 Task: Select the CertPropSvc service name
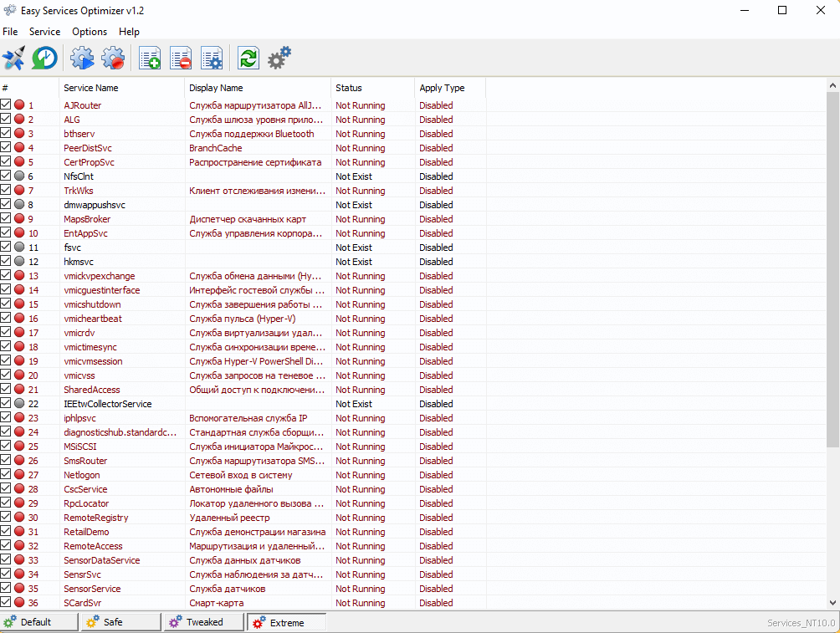click(x=89, y=161)
